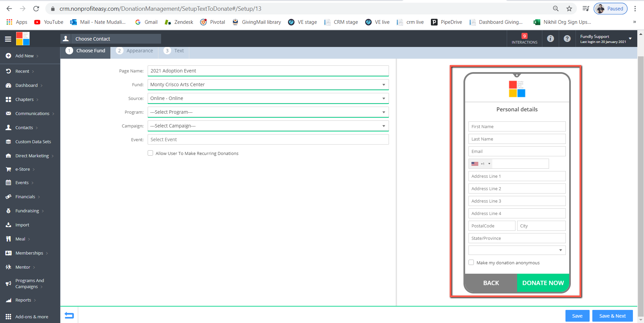Click the Fundraising money bag icon

tap(8, 211)
